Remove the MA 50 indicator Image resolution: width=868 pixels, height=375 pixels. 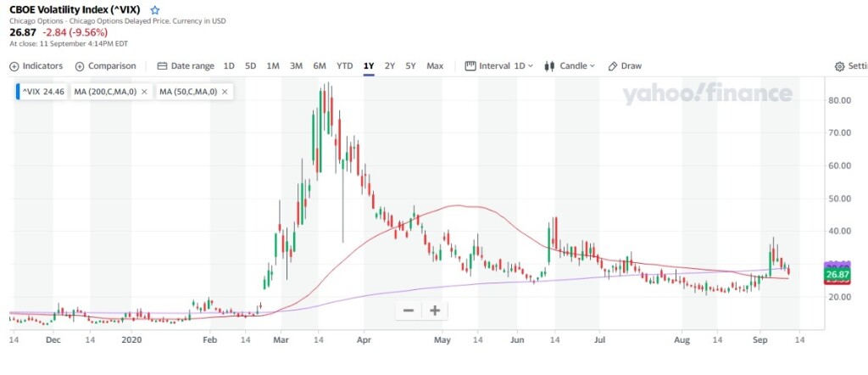[224, 92]
